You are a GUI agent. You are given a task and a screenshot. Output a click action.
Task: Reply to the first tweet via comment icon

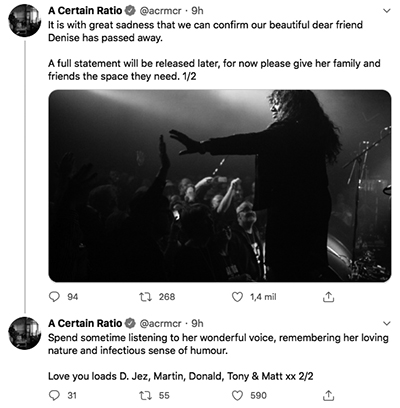coord(54,297)
